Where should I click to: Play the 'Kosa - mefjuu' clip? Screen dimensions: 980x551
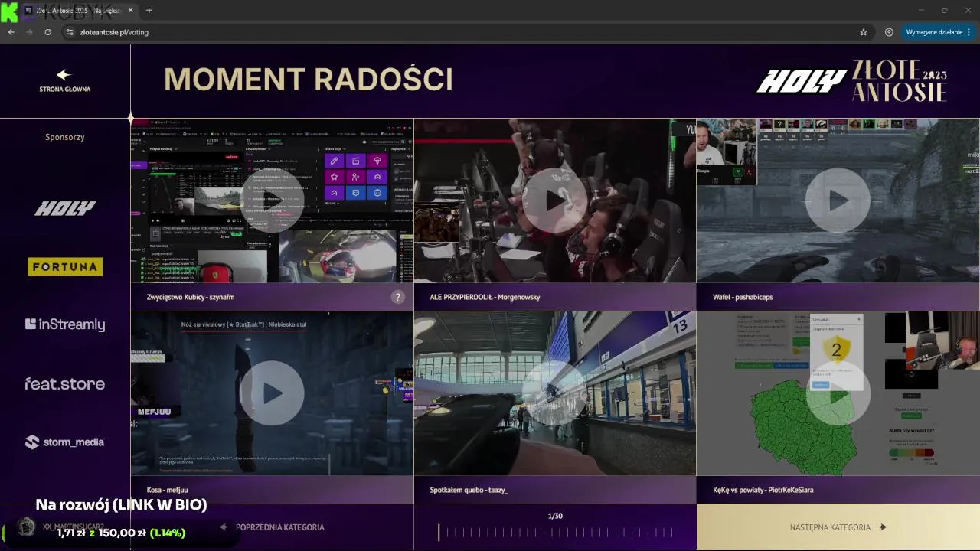[x=272, y=393]
